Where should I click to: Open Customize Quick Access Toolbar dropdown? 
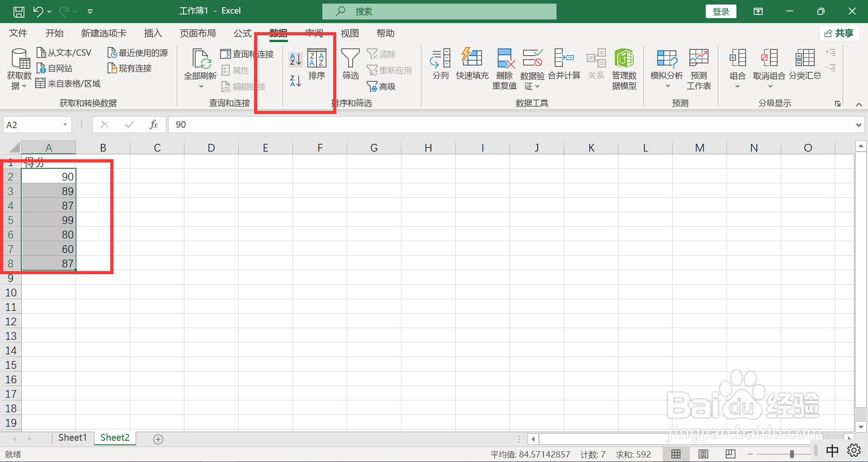[90, 12]
